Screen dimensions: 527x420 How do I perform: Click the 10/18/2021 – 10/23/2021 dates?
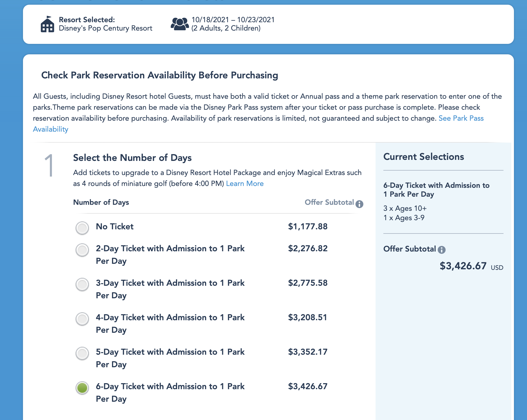pyautogui.click(x=233, y=20)
